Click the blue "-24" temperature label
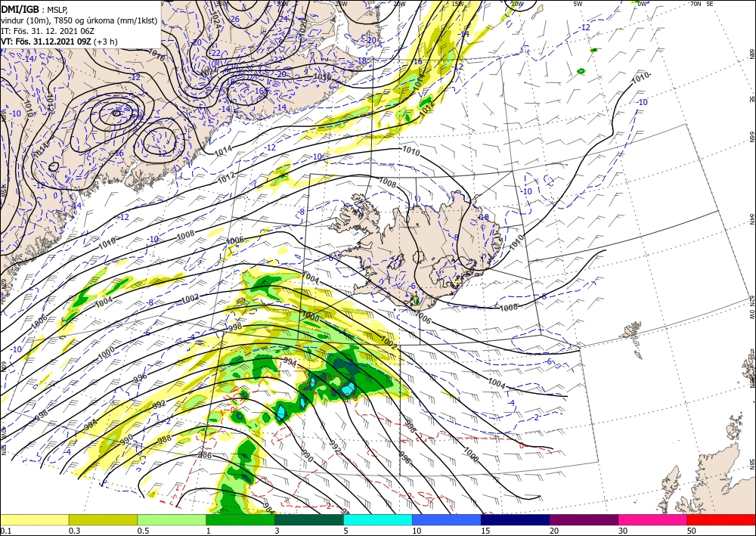The height and width of the screenshot is (536, 756). [283, 18]
